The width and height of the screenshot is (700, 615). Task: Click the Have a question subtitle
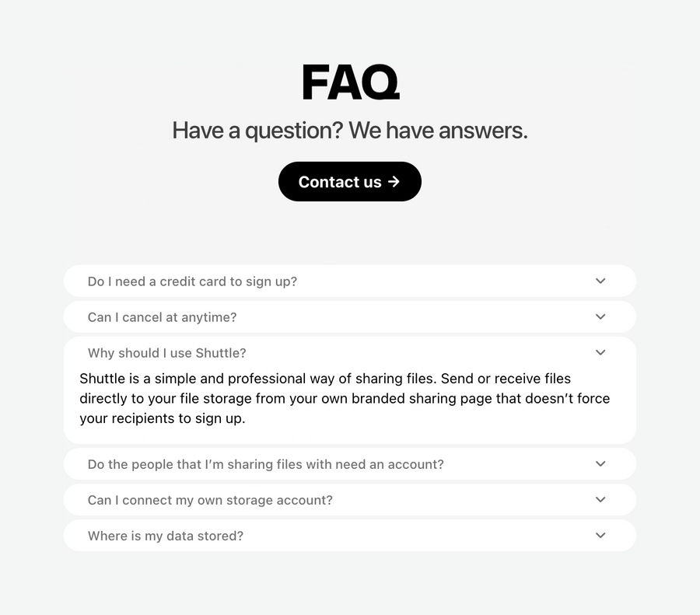tap(350, 130)
